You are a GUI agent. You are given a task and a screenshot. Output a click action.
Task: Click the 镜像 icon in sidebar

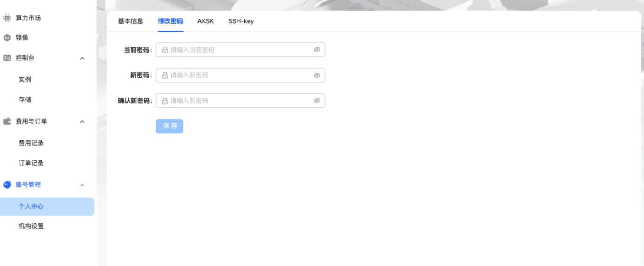[7, 38]
